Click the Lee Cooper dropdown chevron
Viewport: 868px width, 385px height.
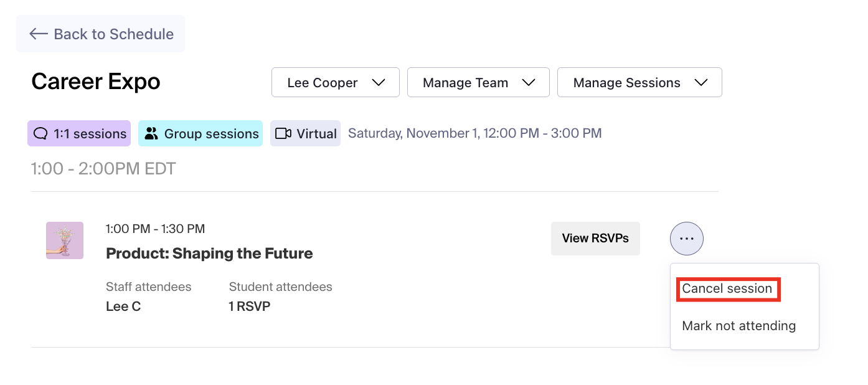click(x=378, y=83)
